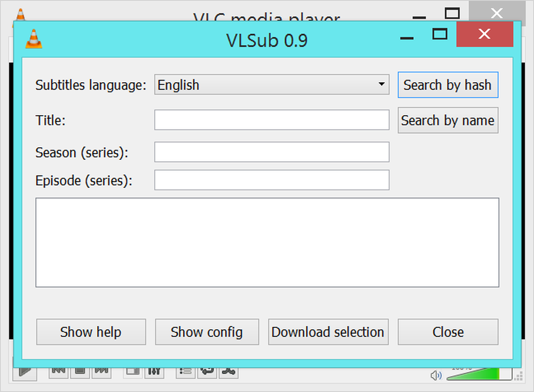This screenshot has height=392, width=534.
Task: Toggle shuffle random icon in VLC
Action: click(x=229, y=372)
